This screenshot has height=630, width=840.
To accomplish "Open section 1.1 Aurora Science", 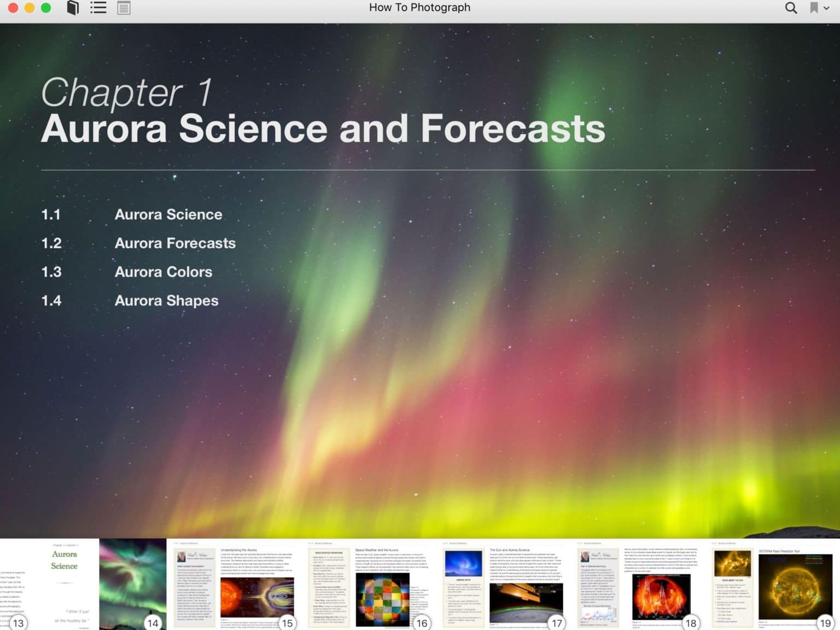I will (x=168, y=214).
